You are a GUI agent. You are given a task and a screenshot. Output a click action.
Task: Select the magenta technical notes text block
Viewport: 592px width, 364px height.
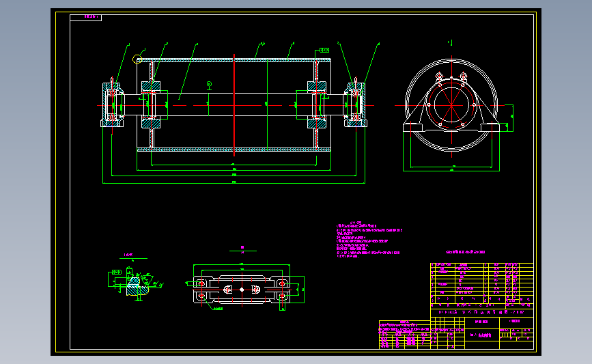pos(369,240)
